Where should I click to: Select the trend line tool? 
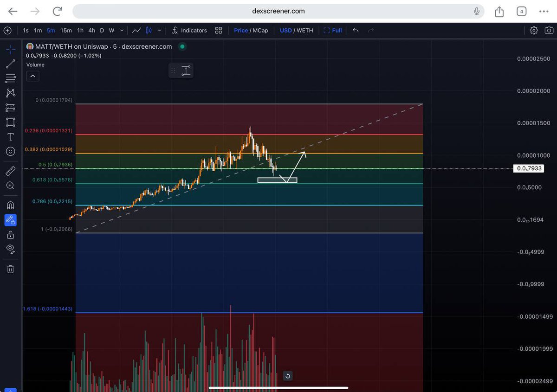click(x=10, y=64)
